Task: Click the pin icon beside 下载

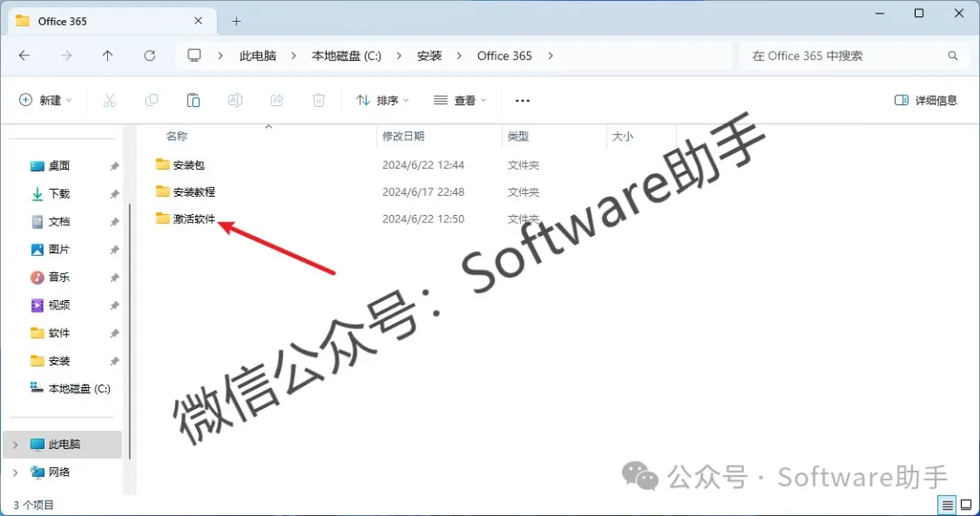Action: (114, 194)
